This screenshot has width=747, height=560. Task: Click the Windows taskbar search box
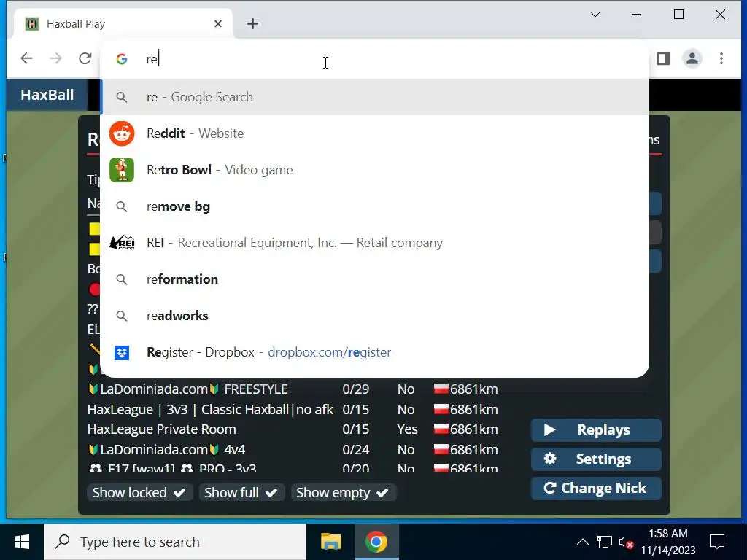175,542
